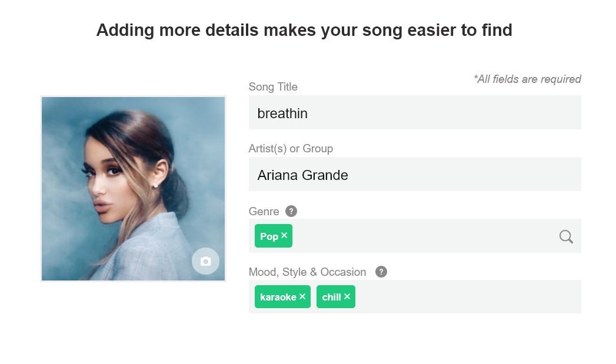Open the Genre help question mark
Viewport: 616px width, 364px height.
coord(291,211)
